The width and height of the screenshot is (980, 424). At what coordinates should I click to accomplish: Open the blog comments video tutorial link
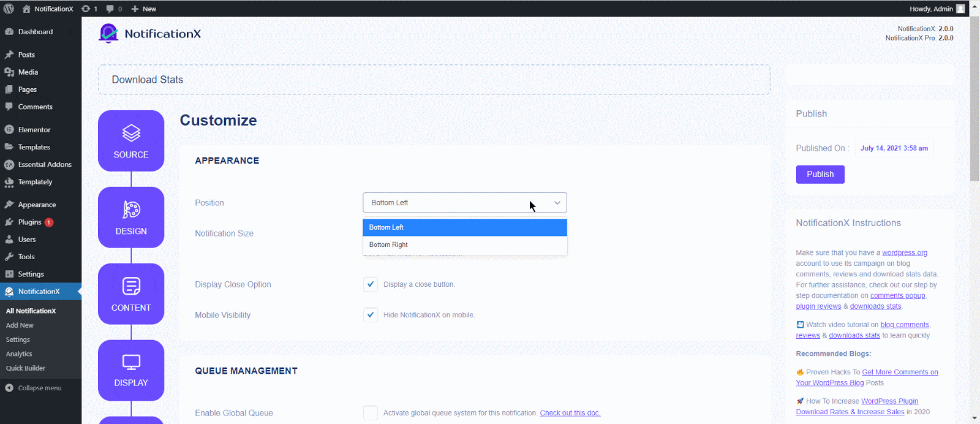click(x=905, y=325)
